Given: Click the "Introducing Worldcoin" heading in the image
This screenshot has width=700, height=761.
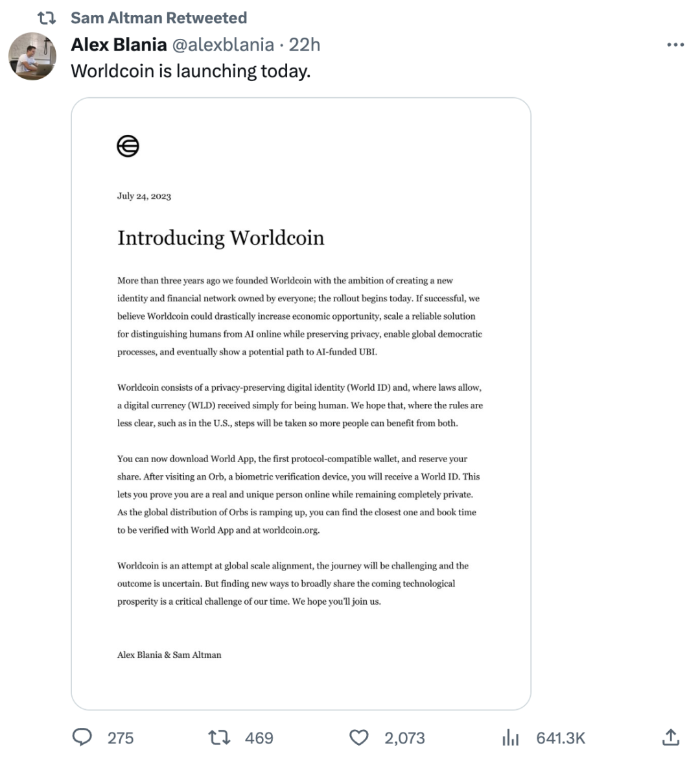Looking at the screenshot, I should point(220,238).
